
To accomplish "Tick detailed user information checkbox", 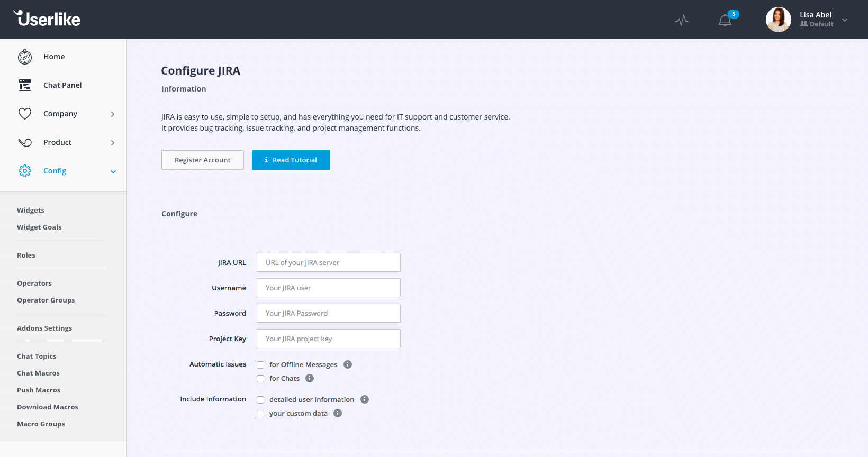I will pos(260,400).
